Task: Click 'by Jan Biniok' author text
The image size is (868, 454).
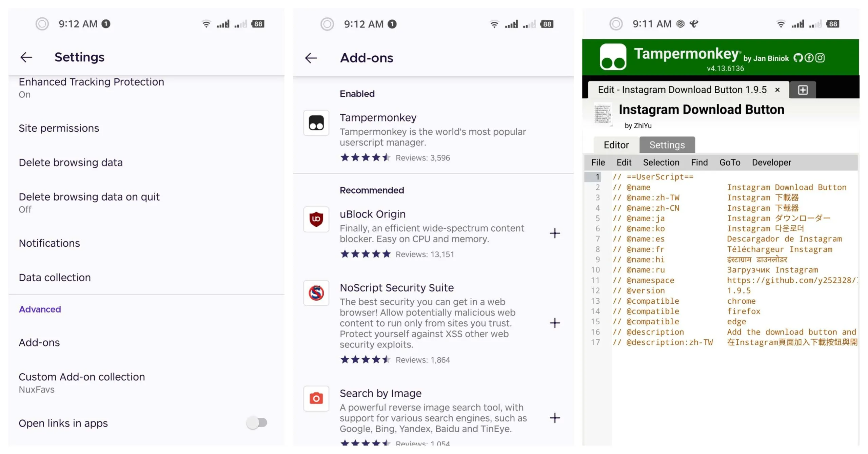Action: coord(766,58)
